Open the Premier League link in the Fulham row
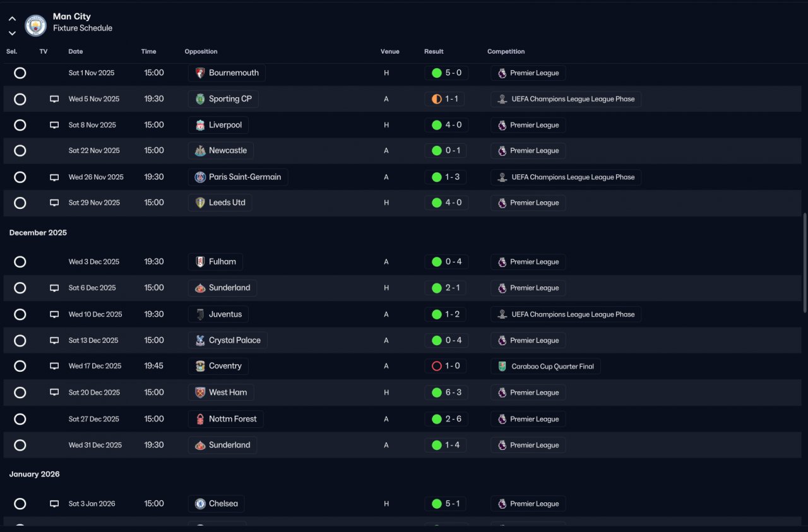The image size is (808, 532). coord(528,262)
